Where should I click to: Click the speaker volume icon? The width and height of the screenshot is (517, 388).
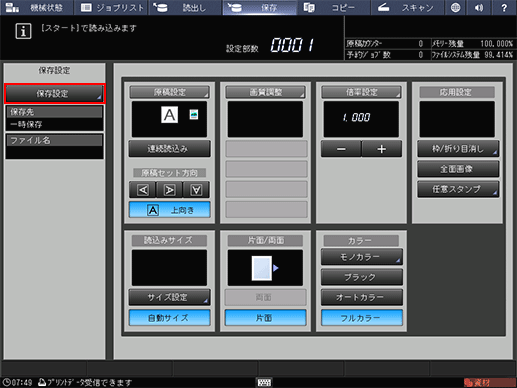point(479,8)
